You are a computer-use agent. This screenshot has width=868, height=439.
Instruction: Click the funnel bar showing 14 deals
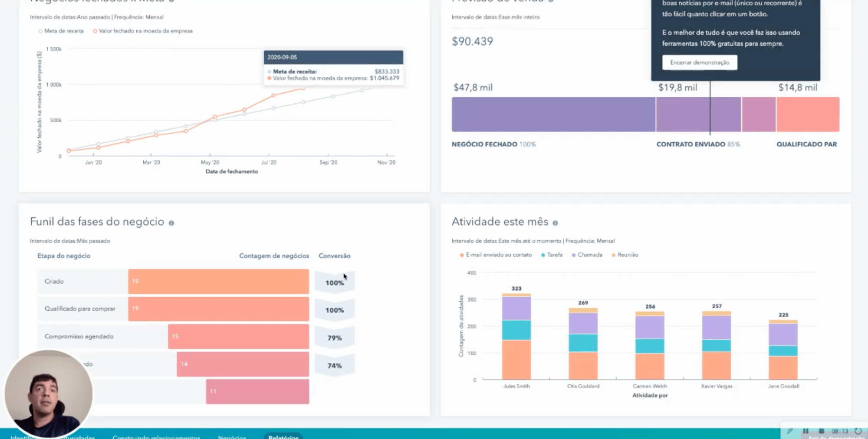[243, 364]
